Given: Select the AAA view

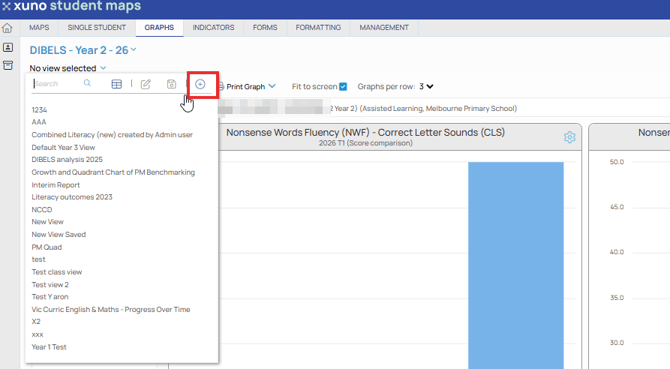Looking at the screenshot, I should pyautogui.click(x=39, y=122).
